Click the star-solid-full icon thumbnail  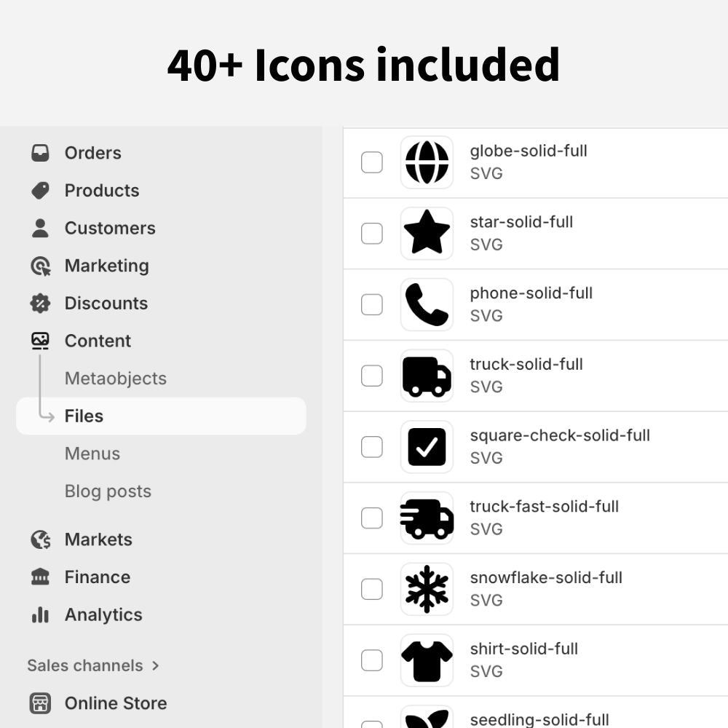coord(427,233)
